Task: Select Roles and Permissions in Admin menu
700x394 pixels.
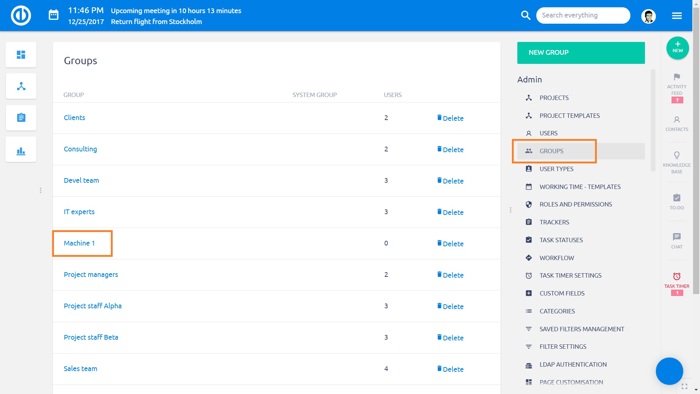Action: coord(575,204)
